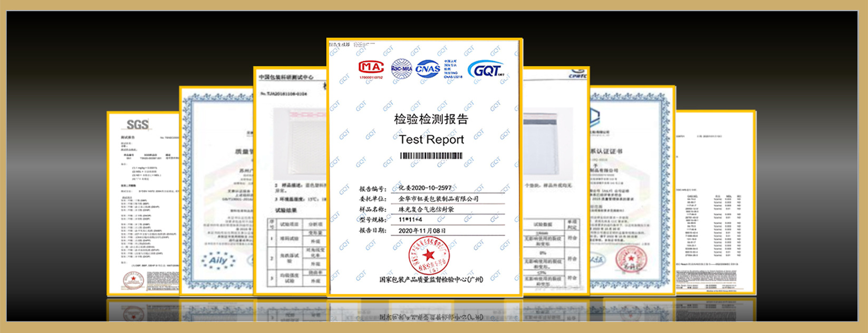
Task: Click the sample photo on 中国包装科研测试中心 report
Action: [300, 143]
